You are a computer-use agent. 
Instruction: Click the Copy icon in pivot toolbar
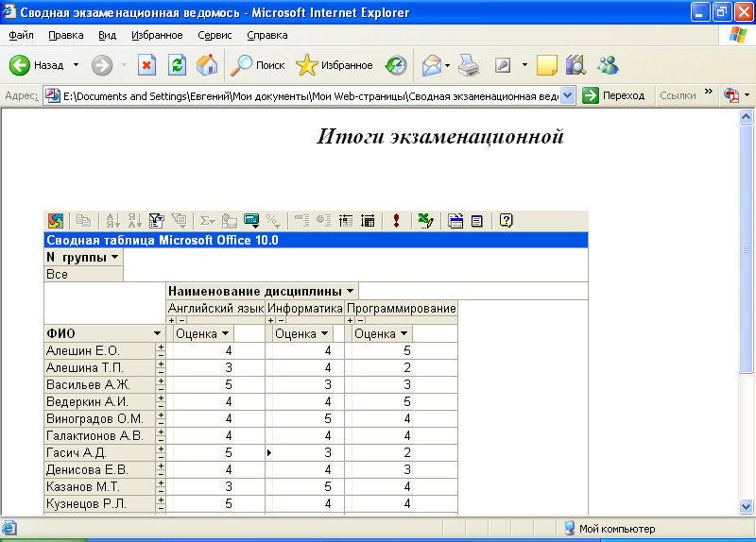83,221
